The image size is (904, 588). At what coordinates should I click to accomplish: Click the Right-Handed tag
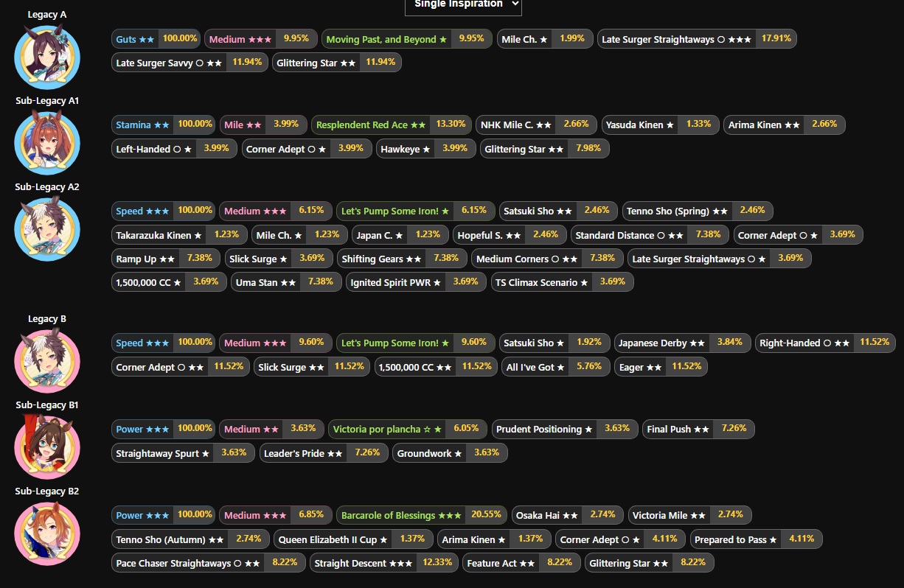click(827, 343)
